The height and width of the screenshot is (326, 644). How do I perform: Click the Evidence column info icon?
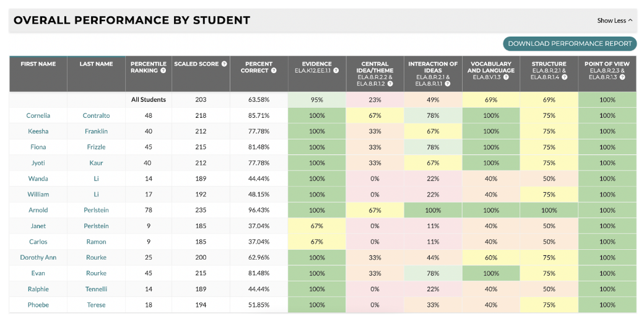[x=336, y=71]
